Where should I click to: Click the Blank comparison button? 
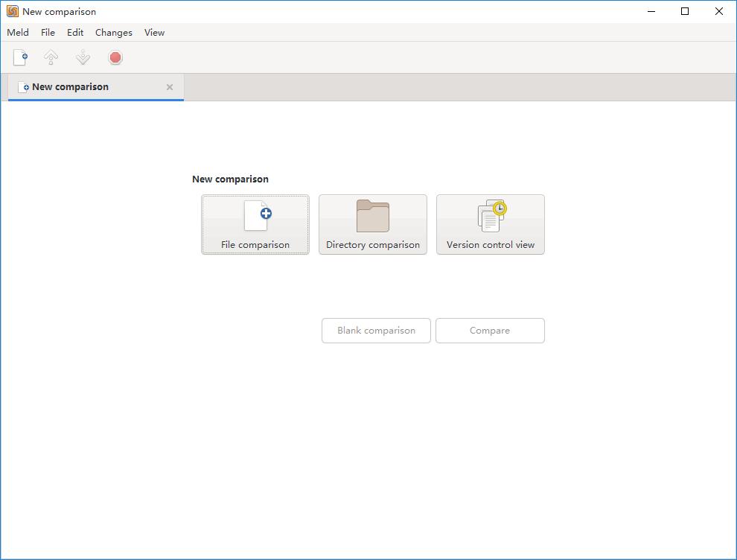tap(376, 331)
